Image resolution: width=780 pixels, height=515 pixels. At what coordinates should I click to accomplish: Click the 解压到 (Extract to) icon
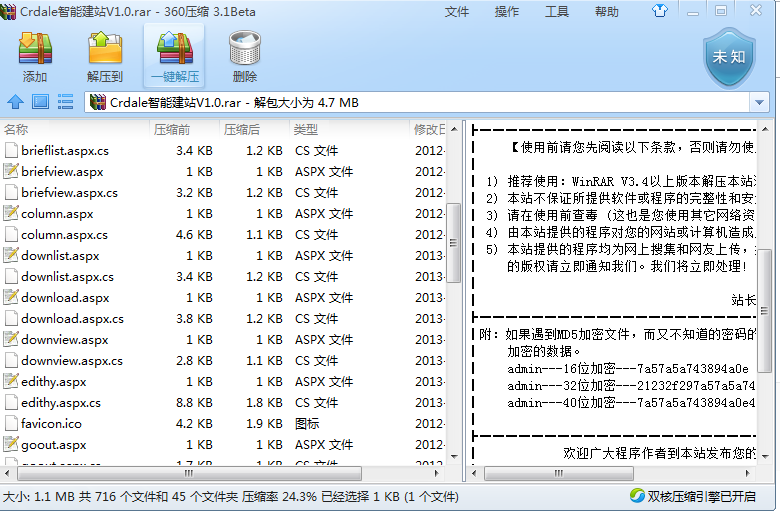[x=105, y=48]
